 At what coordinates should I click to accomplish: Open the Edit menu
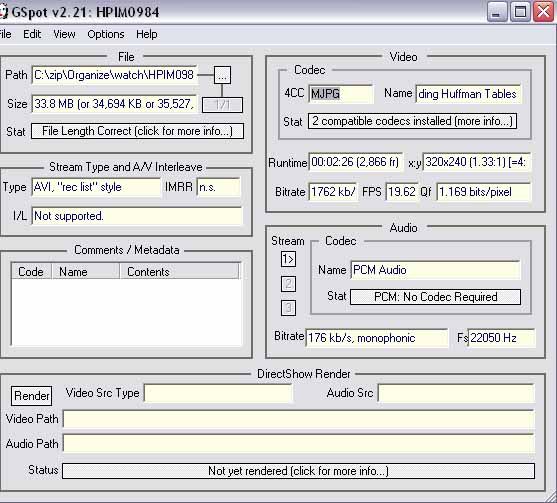[32, 34]
